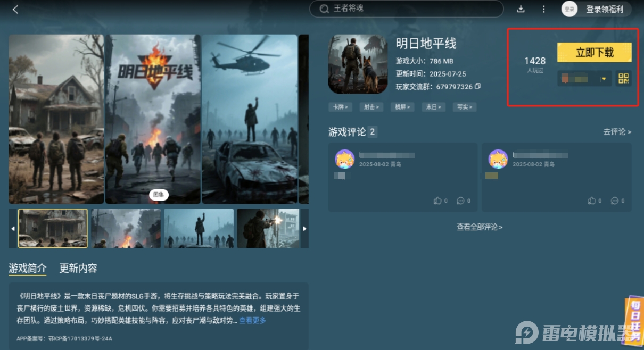Viewport: 644px width, 350px height.
Task: Reply to the second review comment icon
Action: [615, 201]
